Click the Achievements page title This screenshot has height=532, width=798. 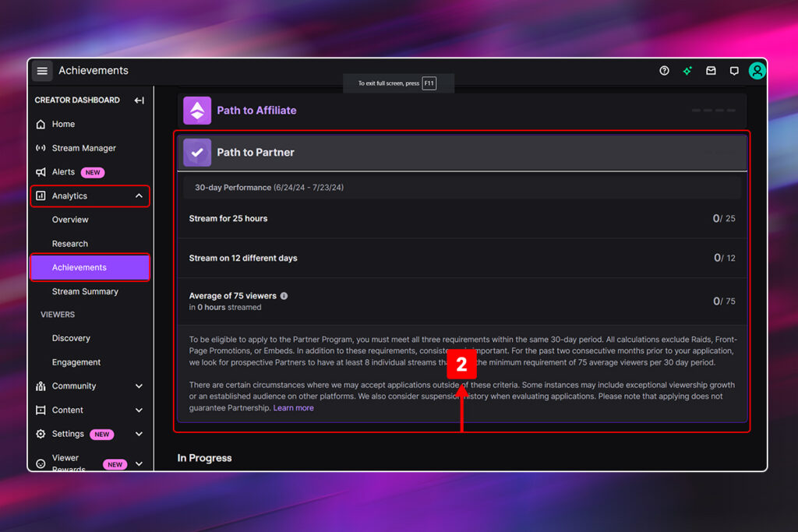pos(94,71)
